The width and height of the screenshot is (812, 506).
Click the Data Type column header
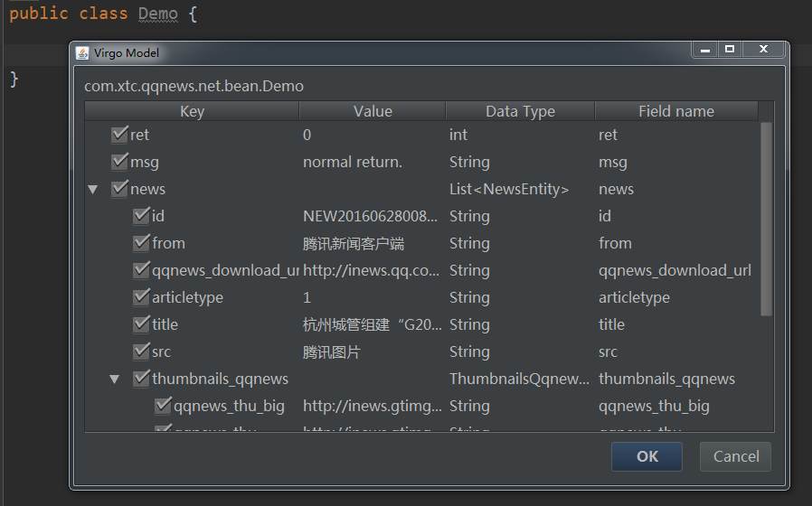(520, 111)
